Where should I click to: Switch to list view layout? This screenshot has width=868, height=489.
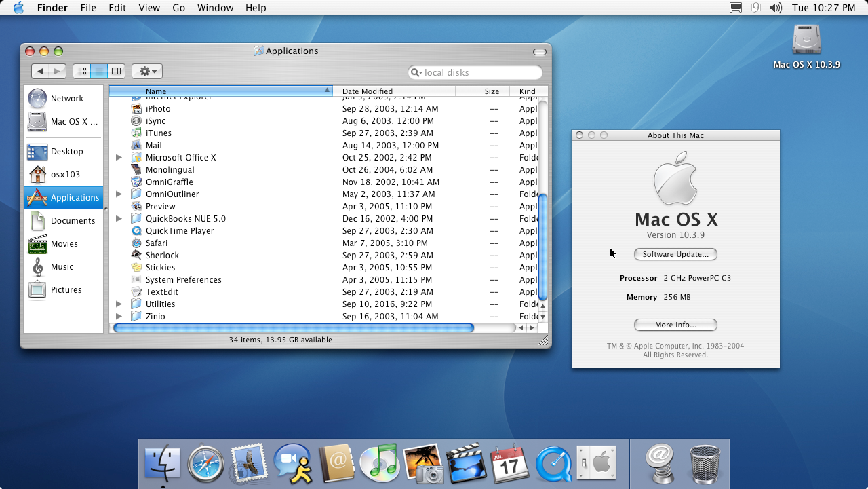tap(98, 71)
